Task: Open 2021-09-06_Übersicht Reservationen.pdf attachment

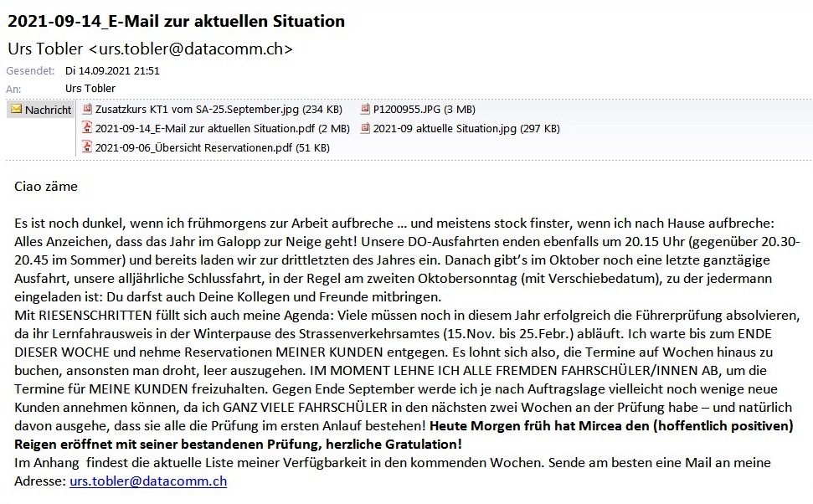Action: (x=212, y=147)
